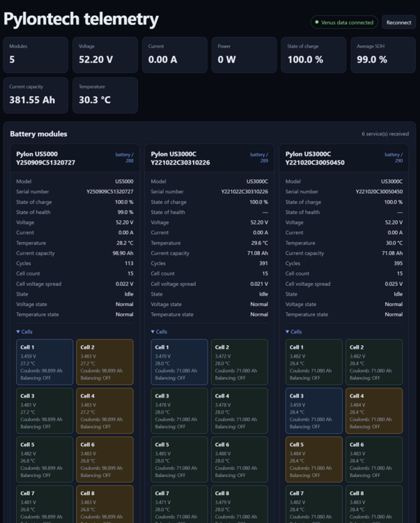Open battery / 290 link

(x=394, y=158)
